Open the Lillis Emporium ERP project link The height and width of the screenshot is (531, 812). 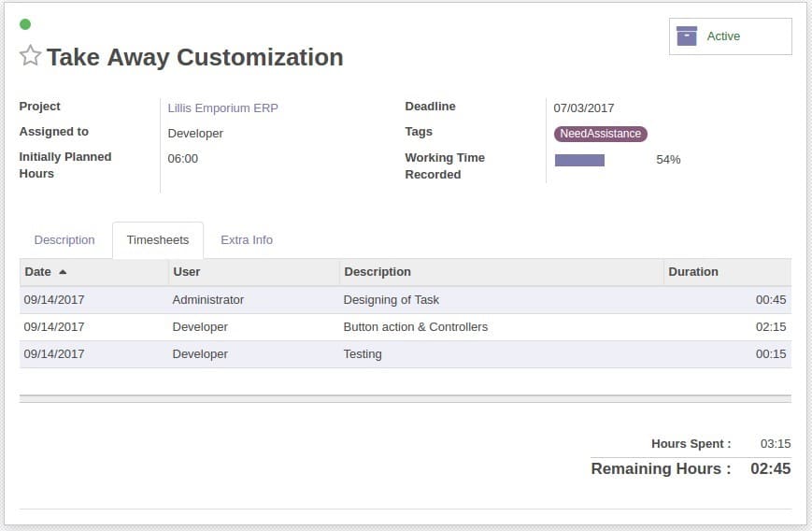222,108
